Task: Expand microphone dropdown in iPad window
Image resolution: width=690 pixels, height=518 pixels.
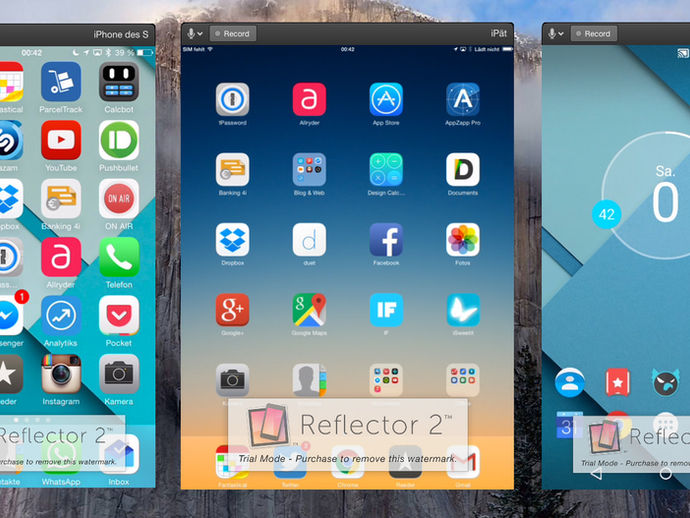Action: 195,33
